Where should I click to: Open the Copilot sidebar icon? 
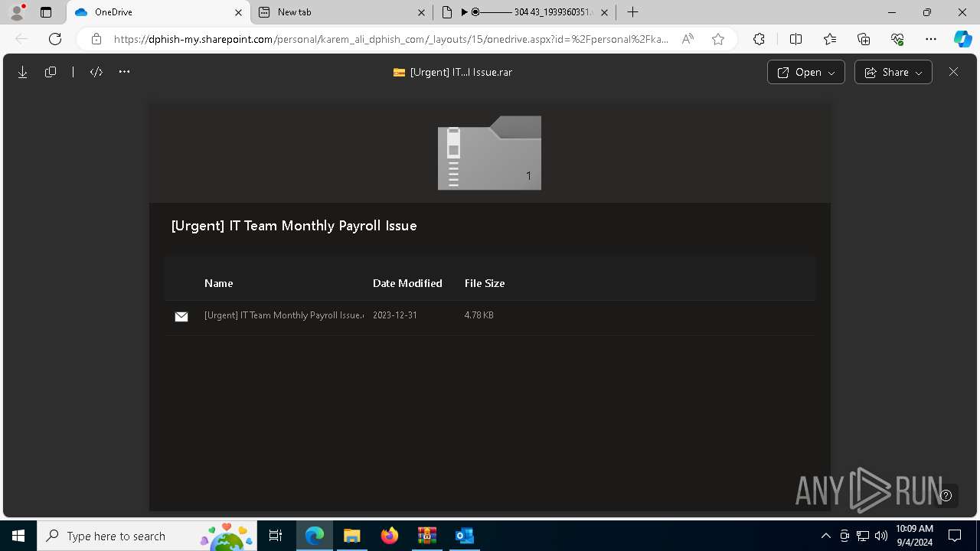962,39
